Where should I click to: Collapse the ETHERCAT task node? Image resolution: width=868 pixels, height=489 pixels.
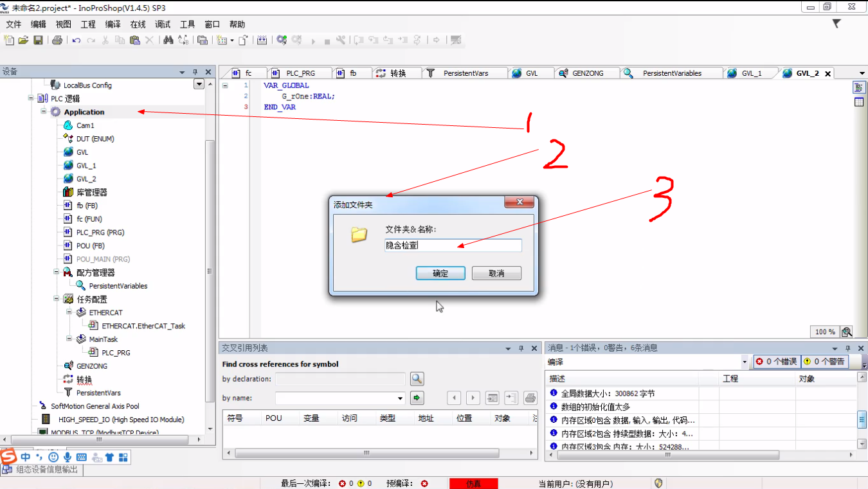click(x=69, y=312)
